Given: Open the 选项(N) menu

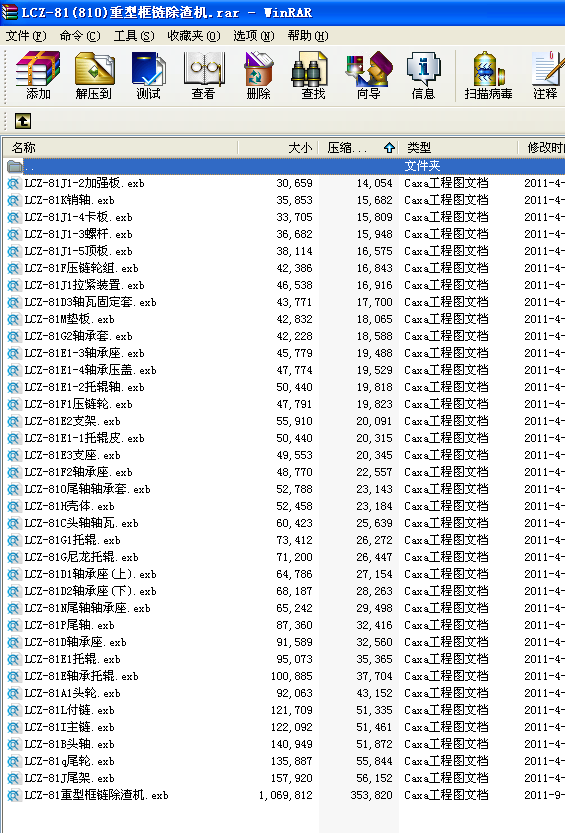Looking at the screenshot, I should tap(254, 36).
